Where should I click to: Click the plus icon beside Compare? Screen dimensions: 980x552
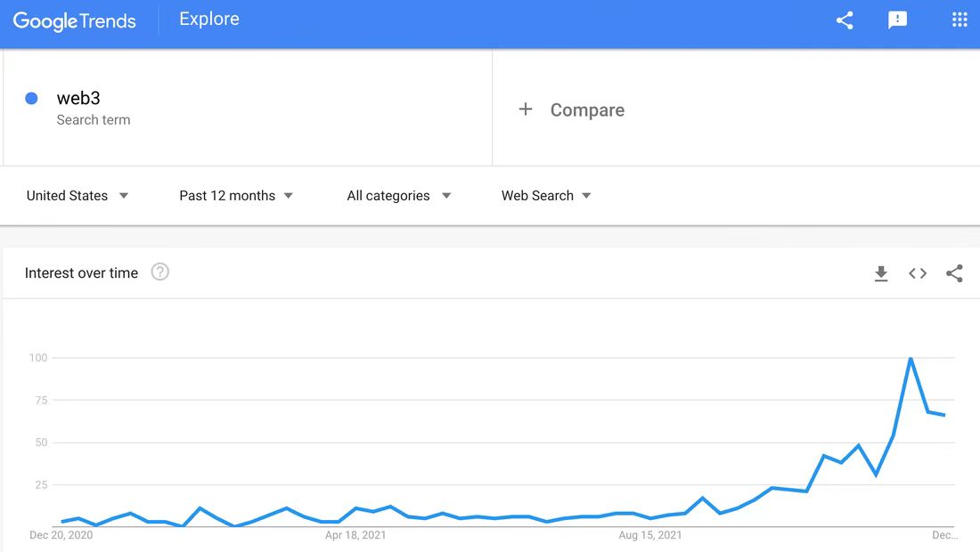pos(526,110)
